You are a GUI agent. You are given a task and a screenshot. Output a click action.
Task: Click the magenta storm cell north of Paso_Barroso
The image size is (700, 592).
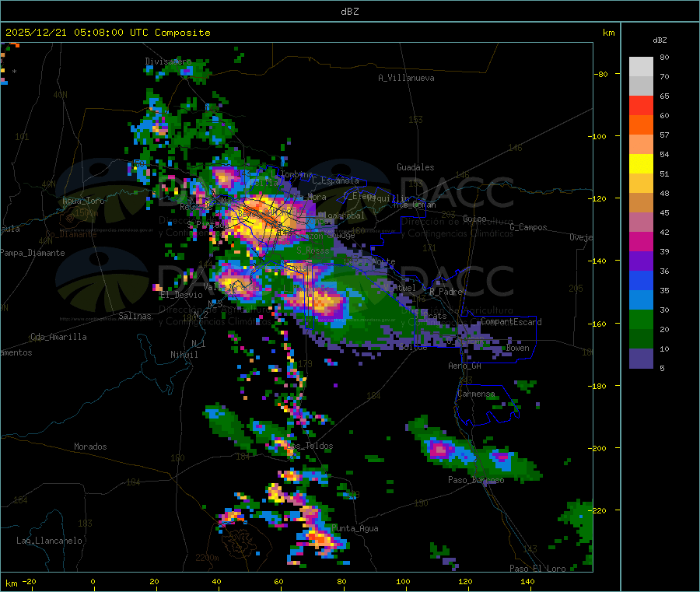(439, 449)
